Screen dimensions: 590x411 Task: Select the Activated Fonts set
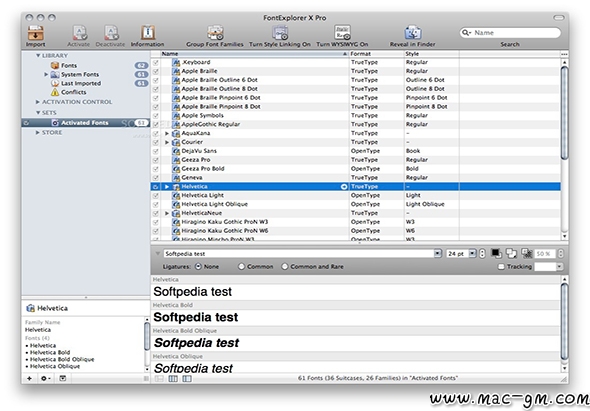pyautogui.click(x=86, y=123)
